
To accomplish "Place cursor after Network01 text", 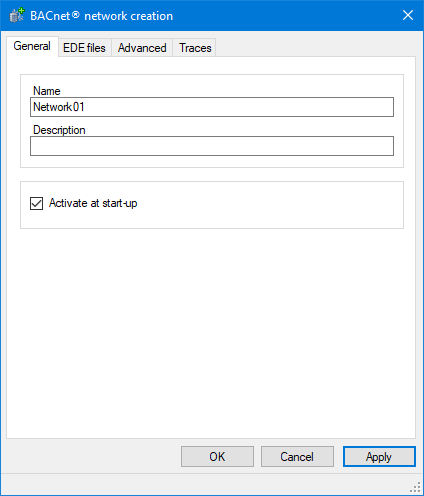I will (x=85, y=107).
